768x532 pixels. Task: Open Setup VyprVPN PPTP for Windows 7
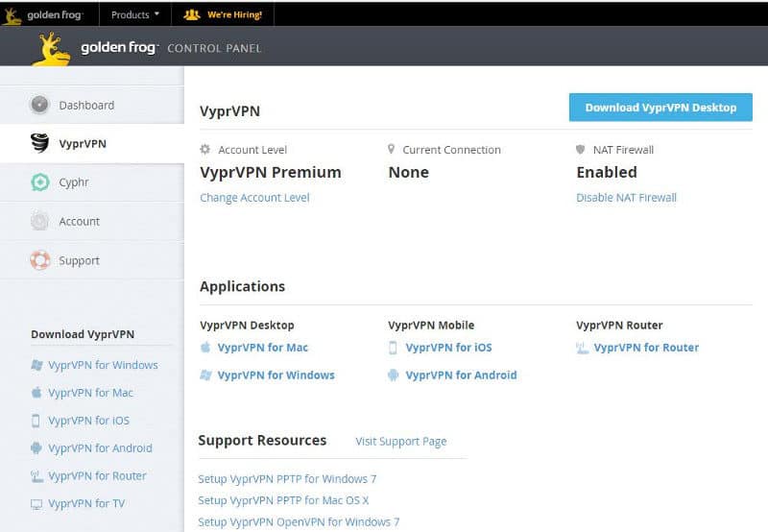(287, 478)
